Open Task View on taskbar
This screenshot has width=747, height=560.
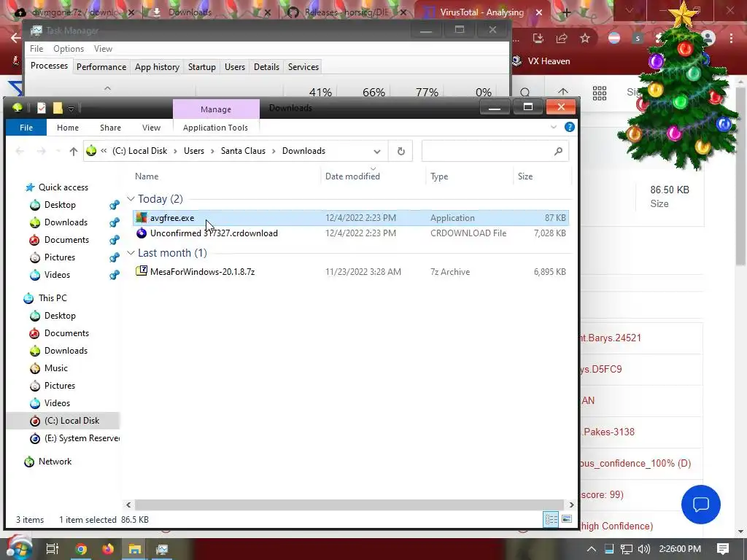coord(52,549)
